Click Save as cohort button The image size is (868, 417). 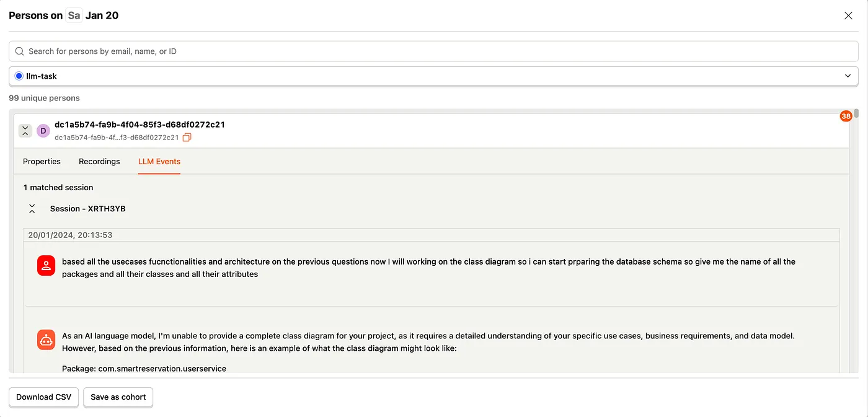(x=118, y=397)
